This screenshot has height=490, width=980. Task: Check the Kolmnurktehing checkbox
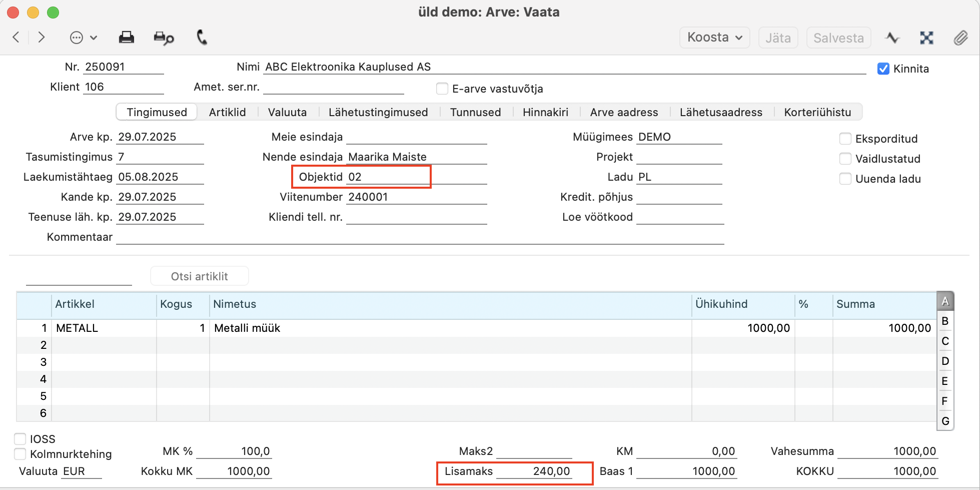pyautogui.click(x=20, y=454)
